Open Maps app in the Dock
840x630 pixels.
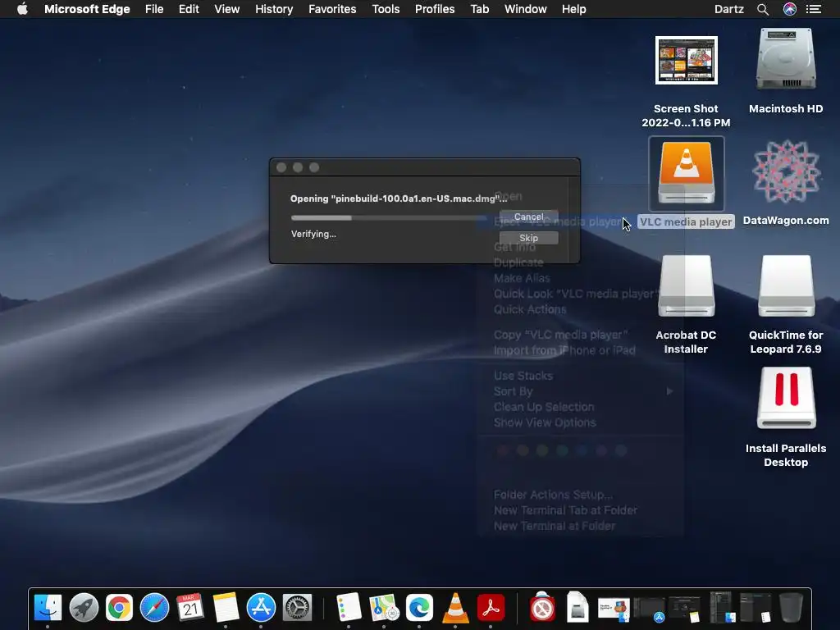384,608
